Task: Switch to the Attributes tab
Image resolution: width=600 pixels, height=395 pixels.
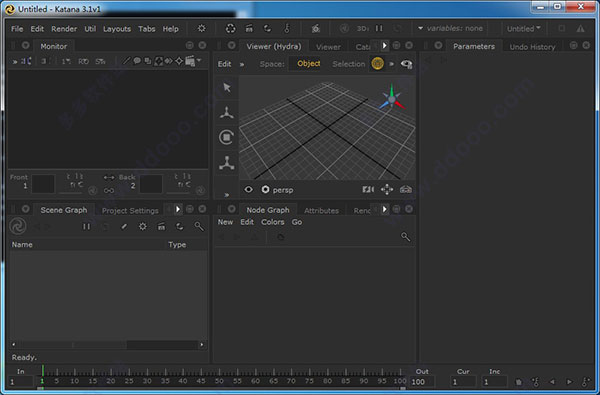Action: click(x=321, y=211)
